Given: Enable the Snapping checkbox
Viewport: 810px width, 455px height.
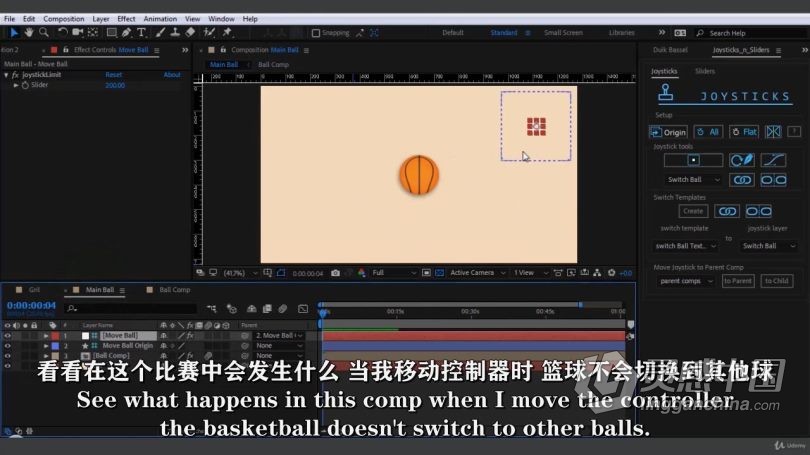Looking at the screenshot, I should 316,33.
